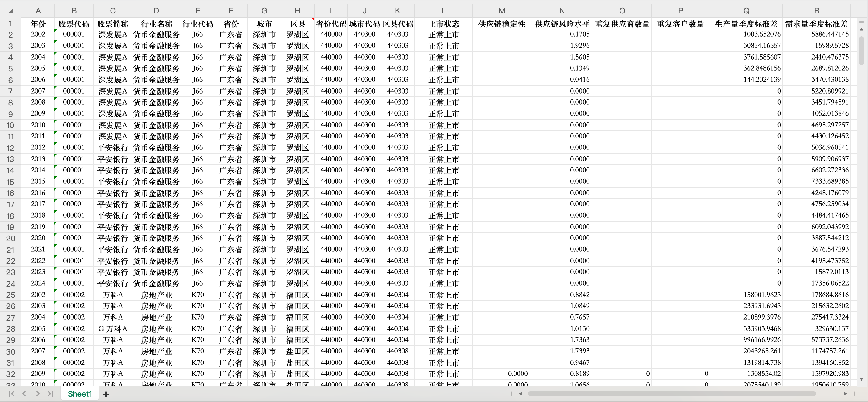Go to next sheet arrow
The width and height of the screenshot is (868, 402).
tap(38, 394)
